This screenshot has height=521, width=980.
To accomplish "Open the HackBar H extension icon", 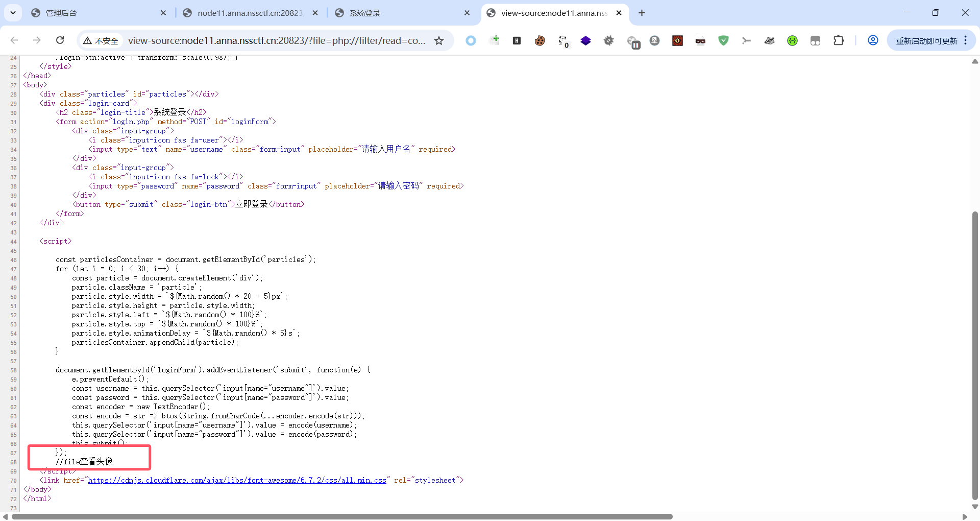I will (x=517, y=41).
